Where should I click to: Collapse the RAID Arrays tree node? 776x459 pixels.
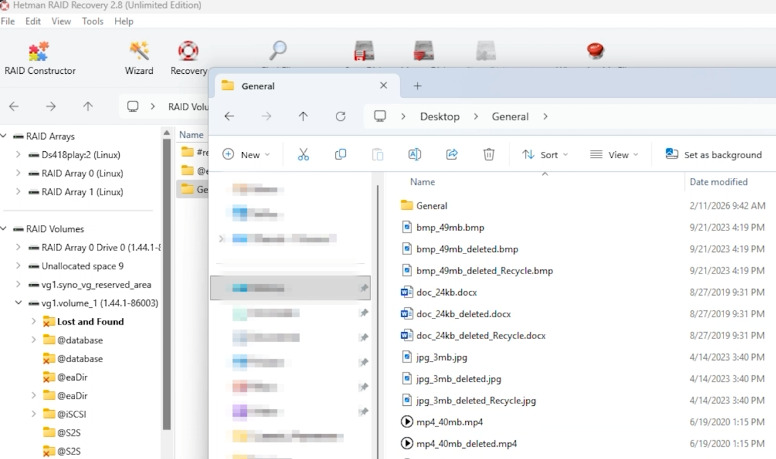[4, 136]
